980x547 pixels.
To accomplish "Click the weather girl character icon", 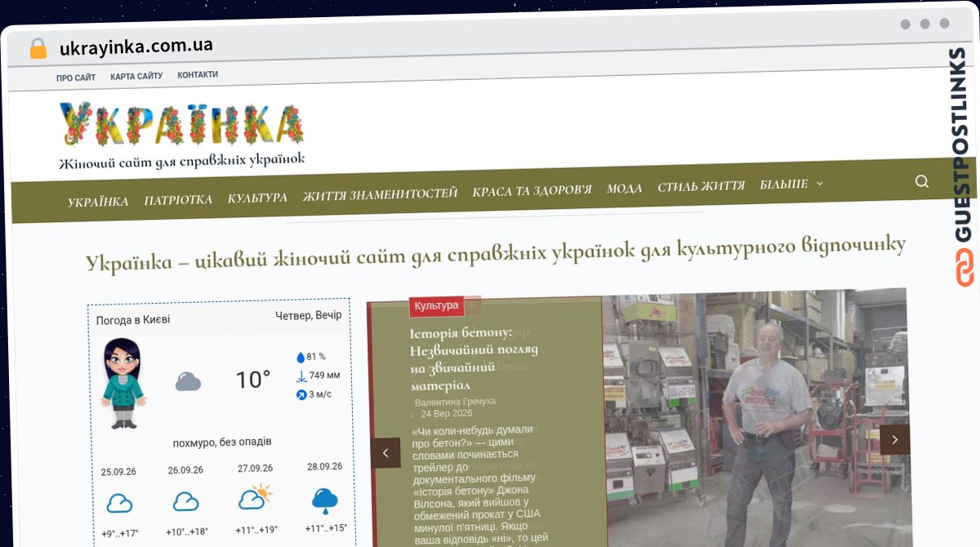I will [x=123, y=383].
